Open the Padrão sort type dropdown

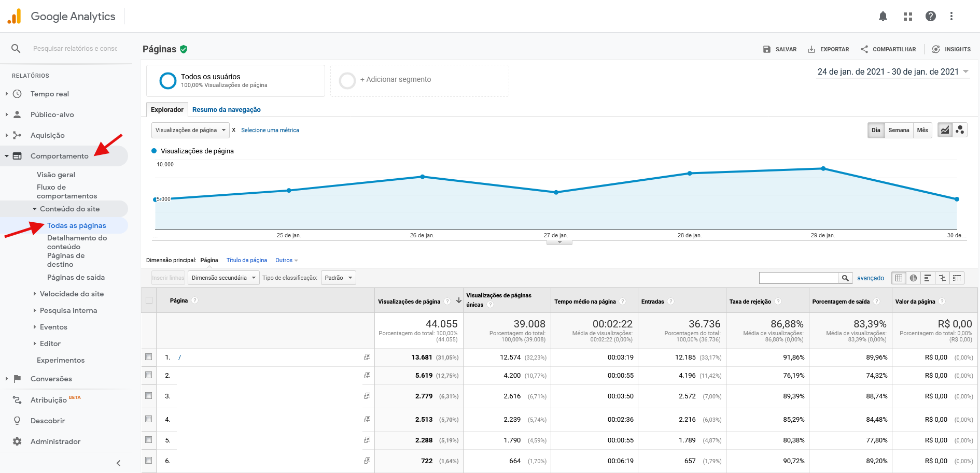pyautogui.click(x=338, y=278)
